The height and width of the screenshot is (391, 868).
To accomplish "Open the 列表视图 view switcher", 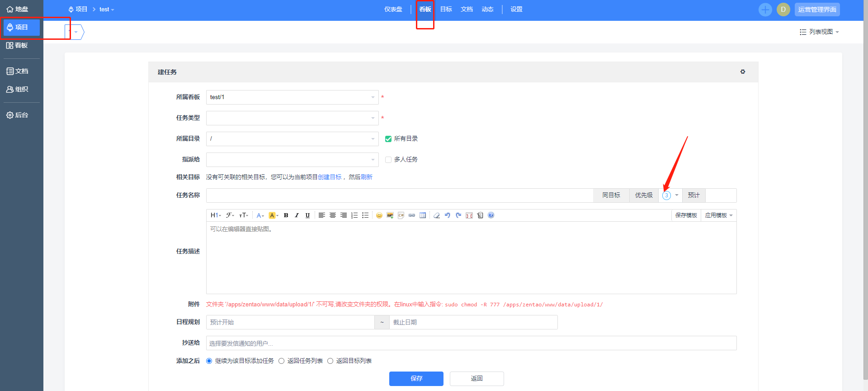I will (x=819, y=32).
